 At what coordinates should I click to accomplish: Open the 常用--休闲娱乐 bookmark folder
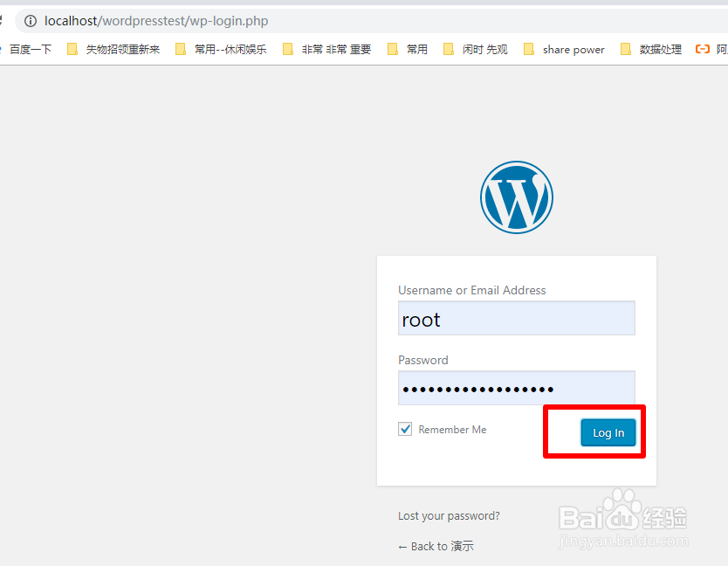[221, 49]
